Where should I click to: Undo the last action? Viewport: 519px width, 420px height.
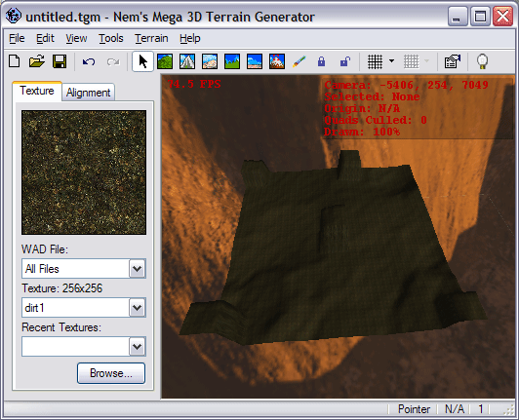[89, 61]
